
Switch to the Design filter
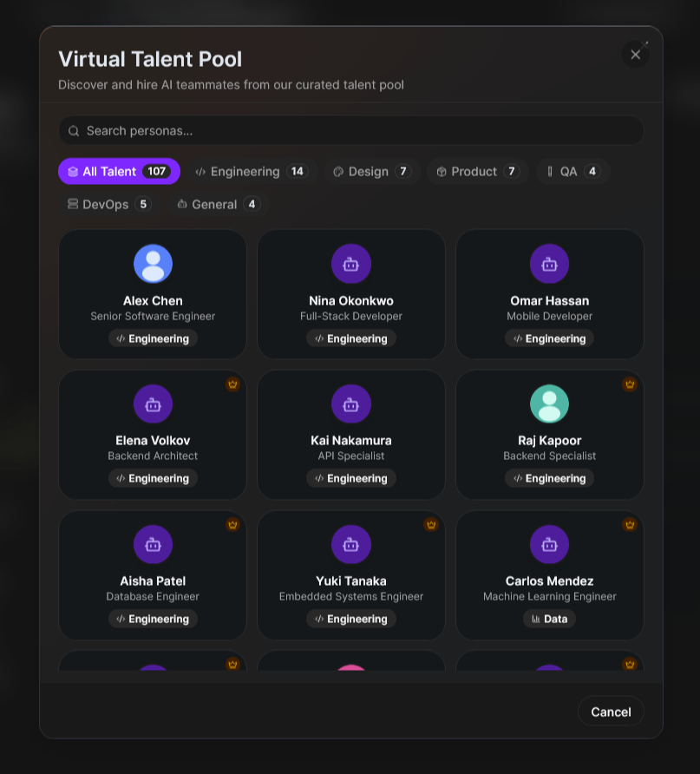pos(371,172)
